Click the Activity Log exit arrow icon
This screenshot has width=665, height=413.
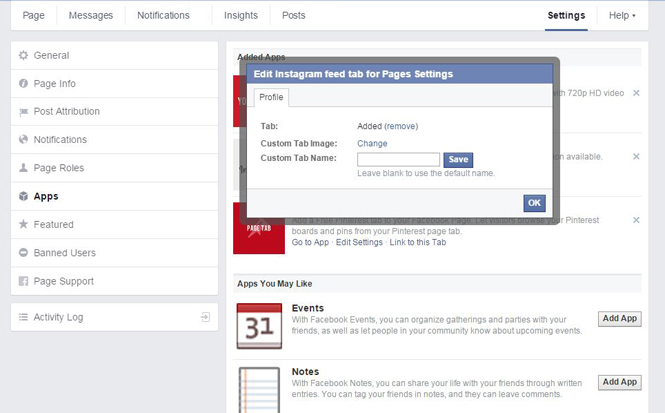[205, 317]
